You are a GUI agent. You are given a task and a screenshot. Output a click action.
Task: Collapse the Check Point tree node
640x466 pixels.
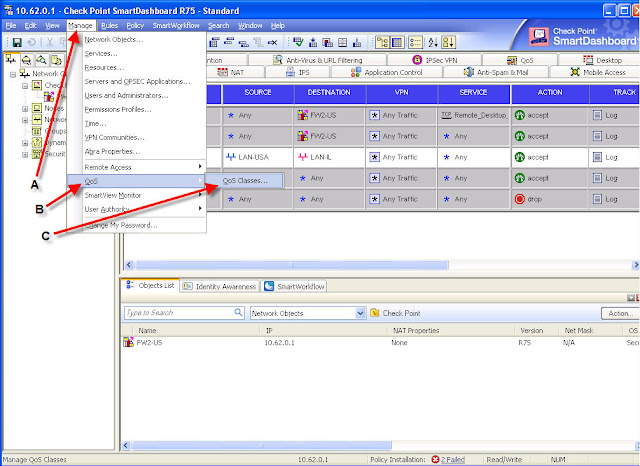[25, 86]
